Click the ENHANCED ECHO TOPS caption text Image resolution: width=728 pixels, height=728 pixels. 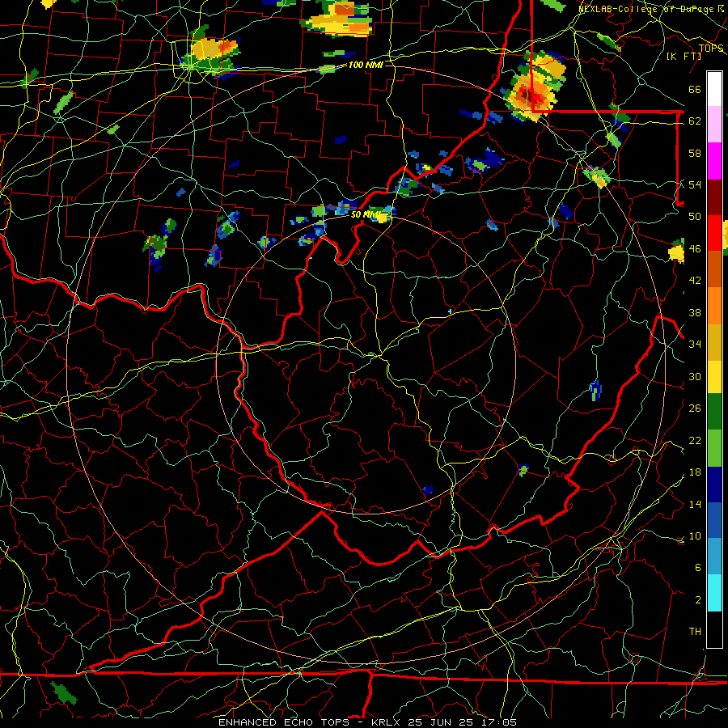(x=367, y=722)
